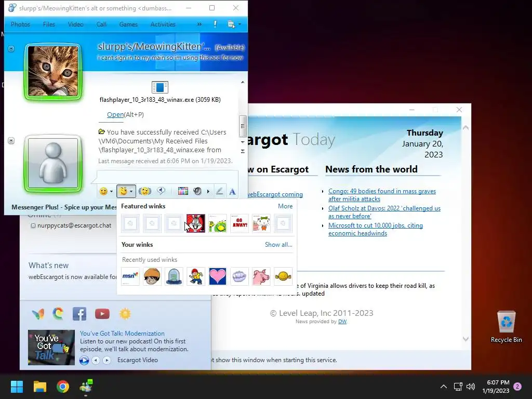Open Microsoft to cut 10,000 jobs link
Screen dimensions: 532x399
376,229
